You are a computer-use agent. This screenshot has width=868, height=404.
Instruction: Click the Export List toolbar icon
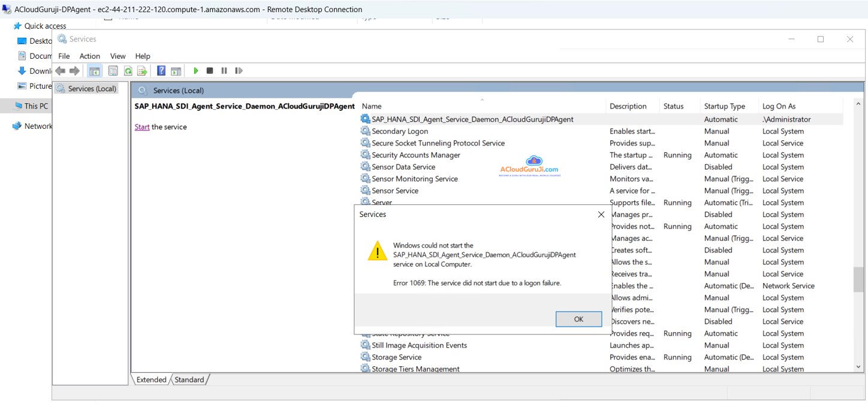142,71
